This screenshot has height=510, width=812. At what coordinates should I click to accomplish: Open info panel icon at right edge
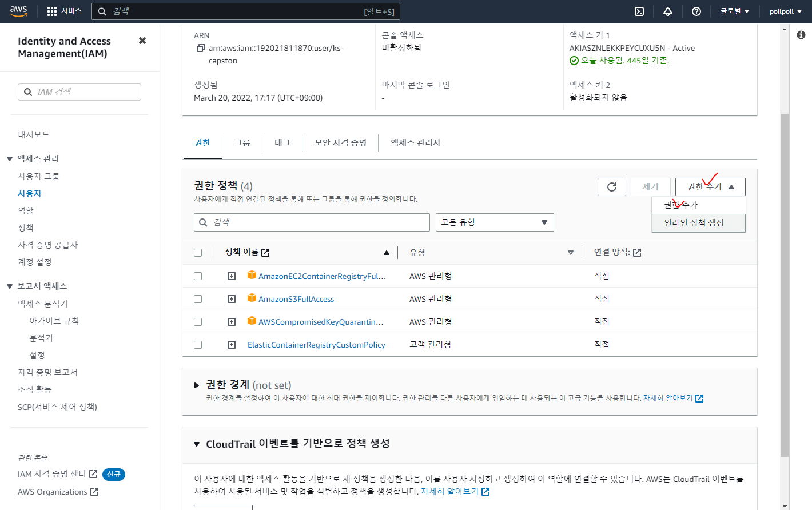(801, 35)
